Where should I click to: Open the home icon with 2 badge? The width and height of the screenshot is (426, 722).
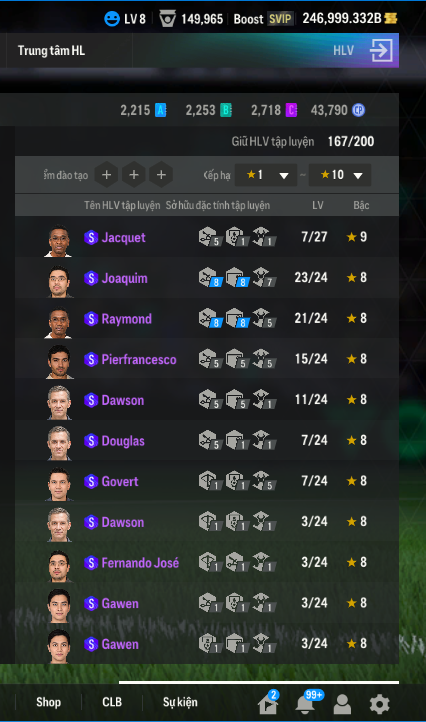coord(268,702)
